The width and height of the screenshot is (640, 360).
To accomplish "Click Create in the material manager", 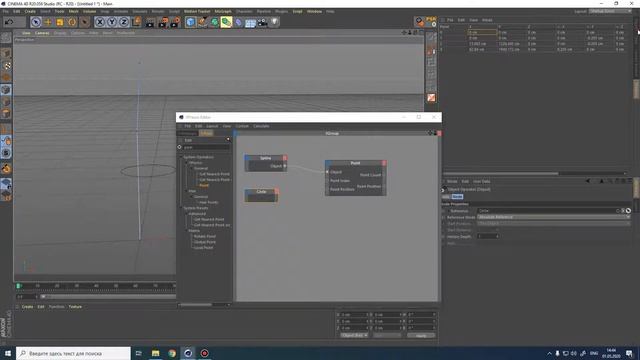I will click(27, 307).
